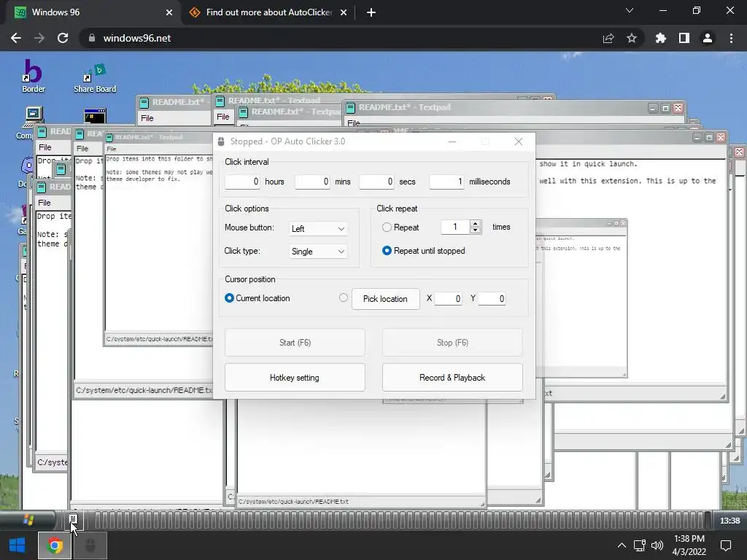Select the Repeat radio button
Screen dimensions: 747x560
[x=387, y=227]
